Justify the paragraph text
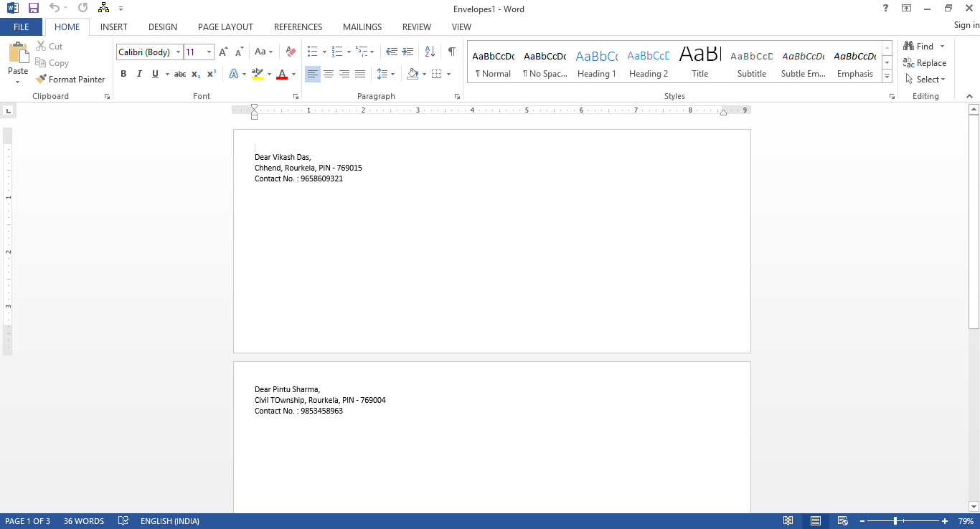This screenshot has height=529, width=980. [360, 74]
